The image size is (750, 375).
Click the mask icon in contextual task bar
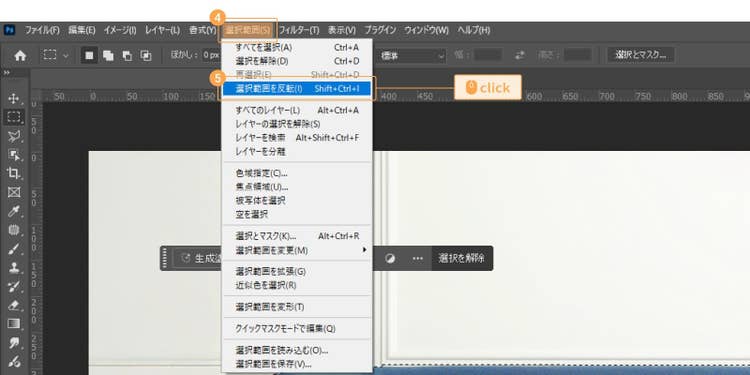coord(390,259)
